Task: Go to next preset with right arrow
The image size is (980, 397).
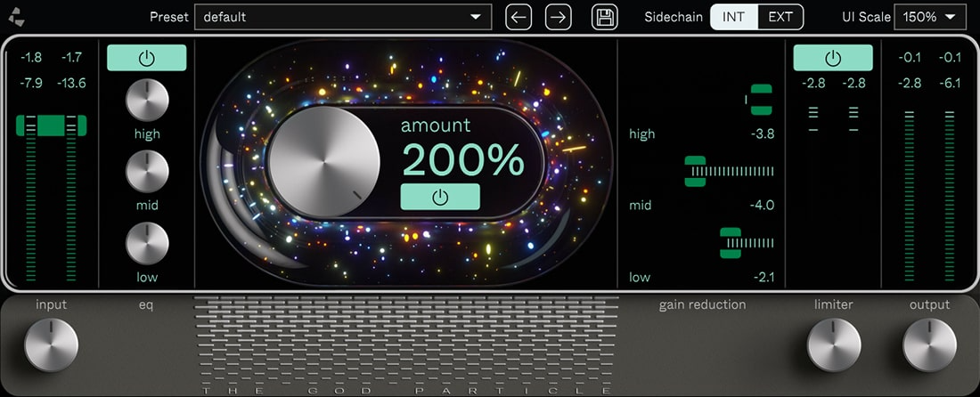Action: click(x=558, y=17)
